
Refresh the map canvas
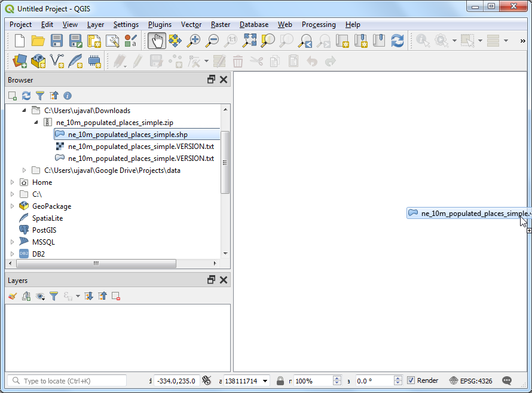pyautogui.click(x=398, y=41)
